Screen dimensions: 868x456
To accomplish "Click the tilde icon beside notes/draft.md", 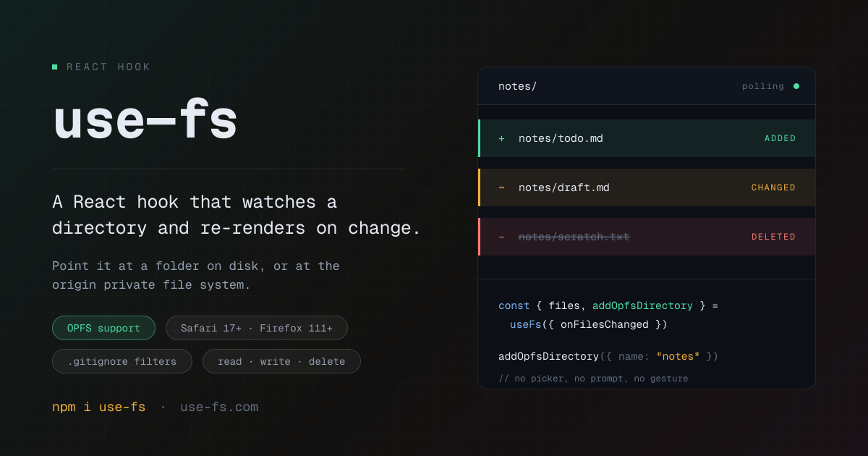I will [501, 187].
